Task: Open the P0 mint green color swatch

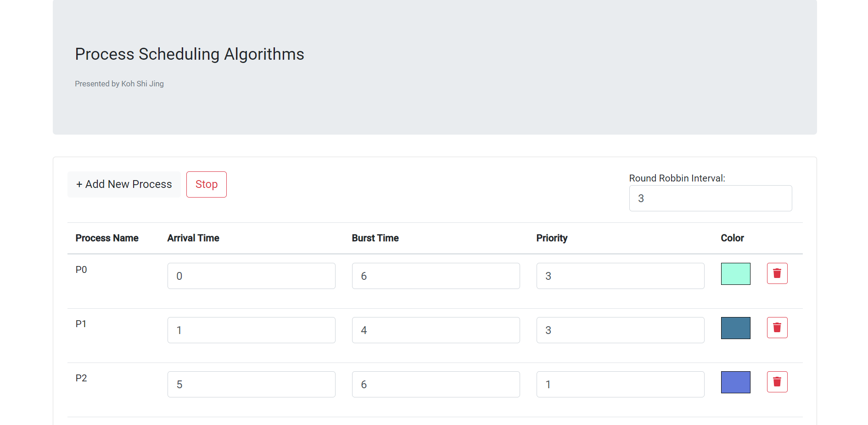Action: click(735, 274)
